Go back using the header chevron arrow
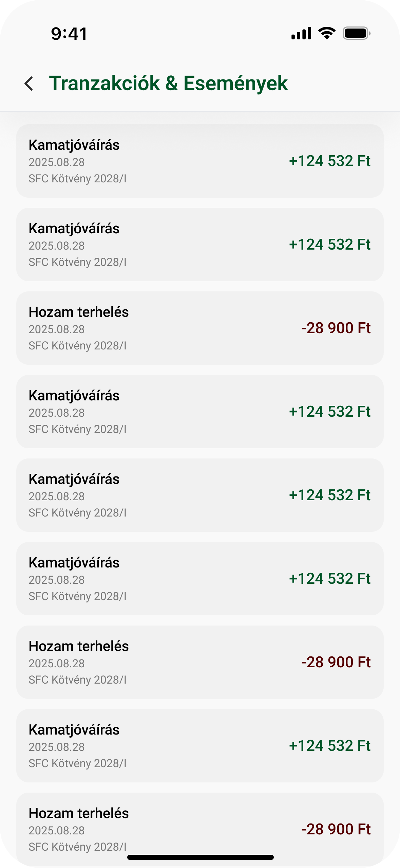Screen dimensions: 400x868 click(29, 84)
